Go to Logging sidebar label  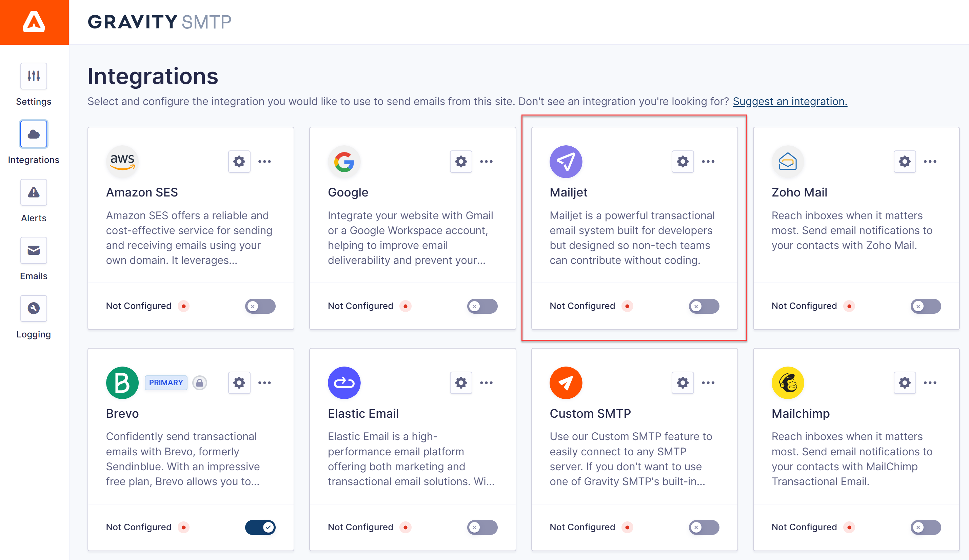[34, 334]
